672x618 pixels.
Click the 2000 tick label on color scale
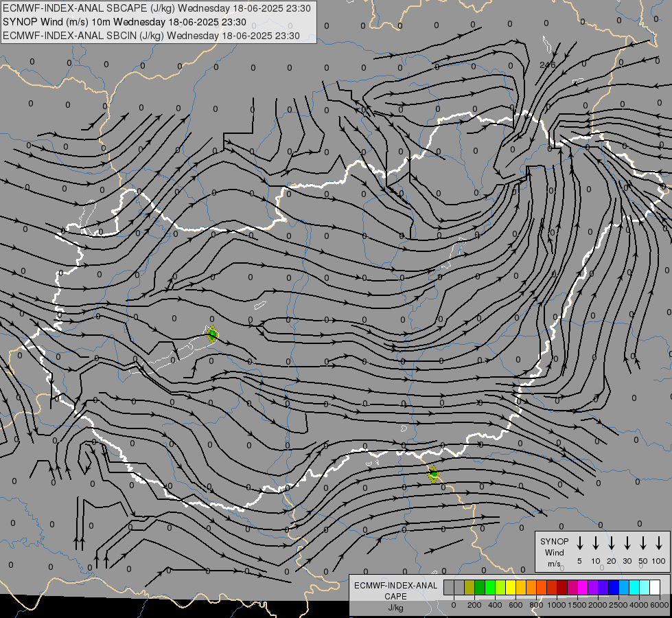(x=598, y=605)
